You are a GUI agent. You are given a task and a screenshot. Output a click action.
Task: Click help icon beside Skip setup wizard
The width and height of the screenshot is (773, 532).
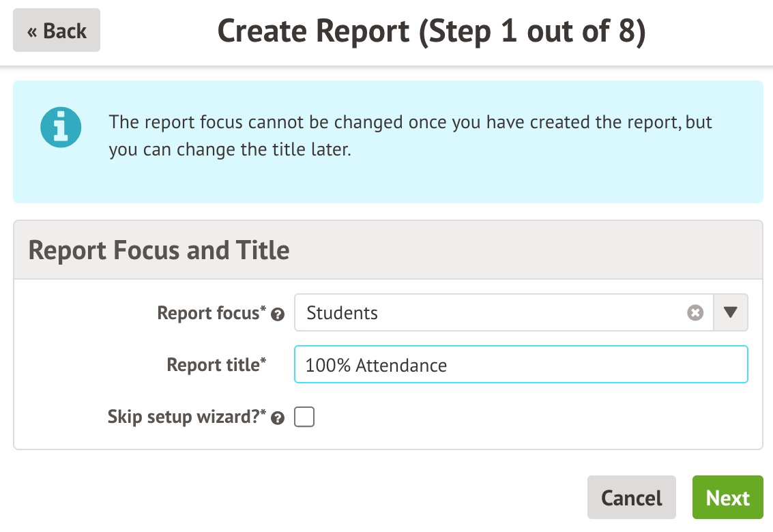278,419
